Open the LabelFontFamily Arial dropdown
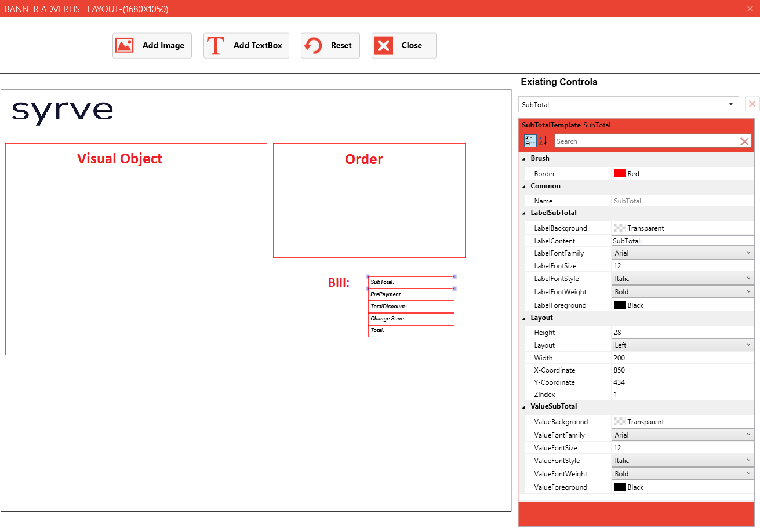This screenshot has height=532, width=760. pyautogui.click(x=682, y=253)
